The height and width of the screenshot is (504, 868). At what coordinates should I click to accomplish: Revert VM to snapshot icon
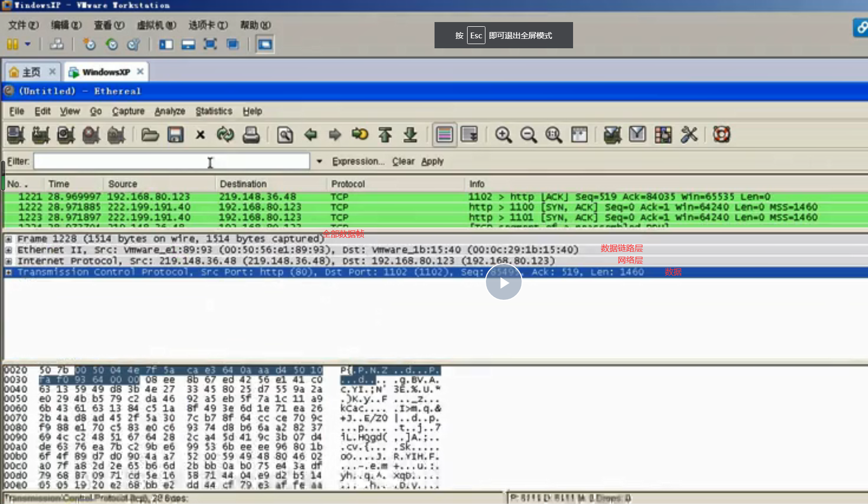coord(112,45)
